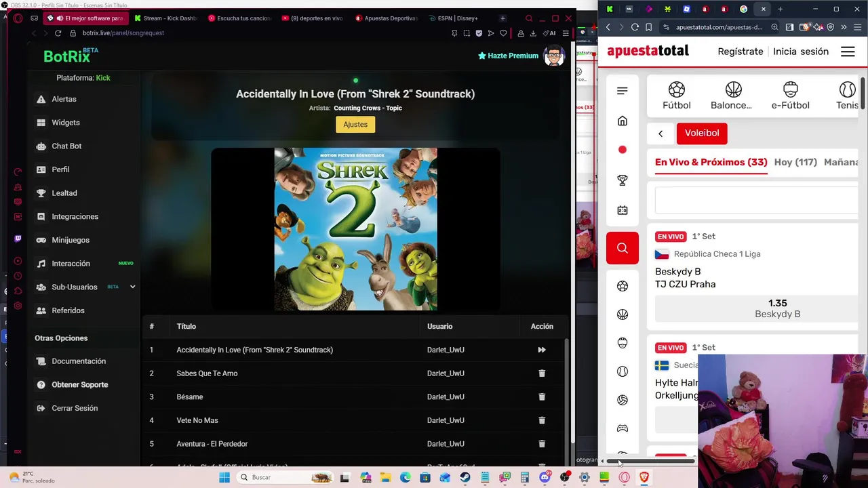Select En Vivo & Próximos (33) tab

coord(711,163)
